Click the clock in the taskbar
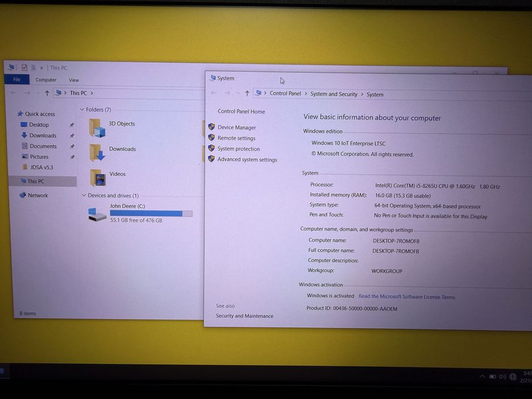 [x=526, y=377]
